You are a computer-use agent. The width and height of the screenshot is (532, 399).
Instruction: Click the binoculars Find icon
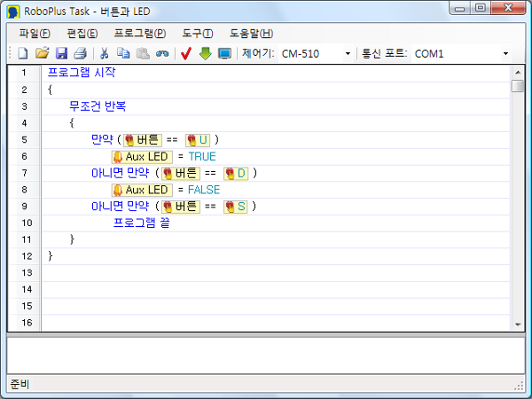(x=162, y=54)
